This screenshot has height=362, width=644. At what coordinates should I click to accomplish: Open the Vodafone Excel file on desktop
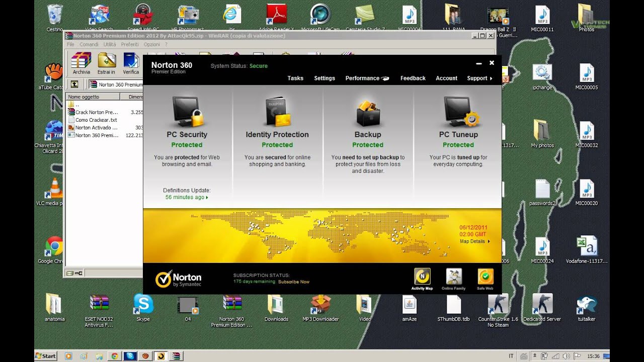click(587, 250)
